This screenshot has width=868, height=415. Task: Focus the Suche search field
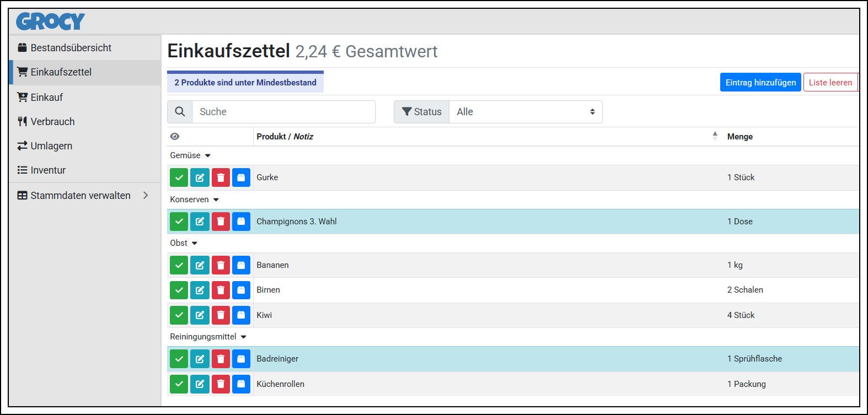[283, 112]
